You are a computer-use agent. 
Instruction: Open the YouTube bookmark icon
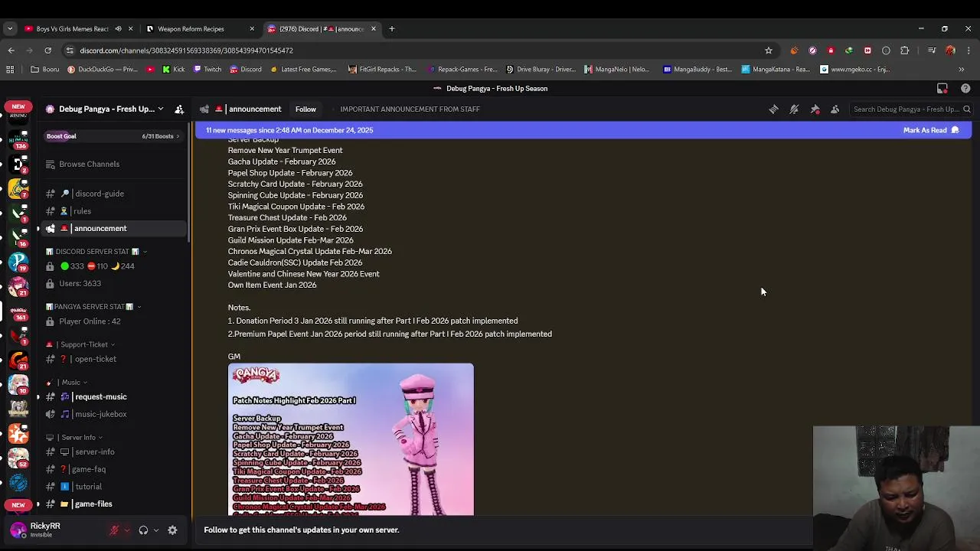click(x=150, y=69)
